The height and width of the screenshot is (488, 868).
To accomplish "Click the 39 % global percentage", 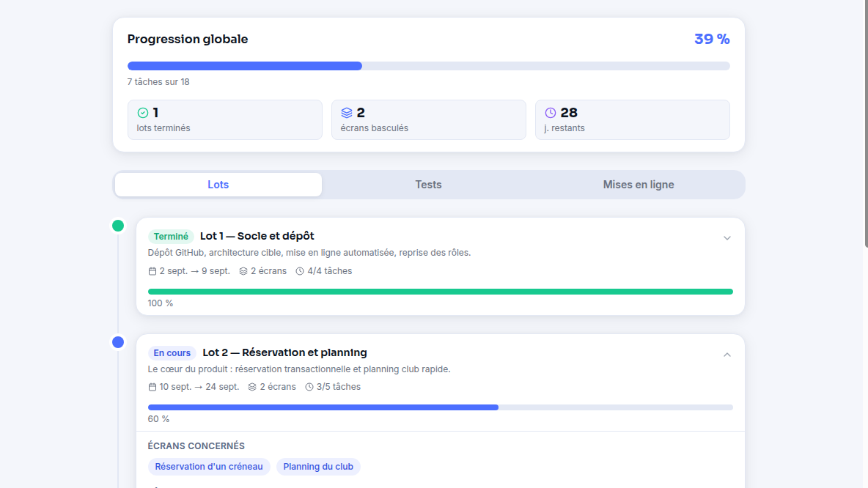I will coord(712,40).
